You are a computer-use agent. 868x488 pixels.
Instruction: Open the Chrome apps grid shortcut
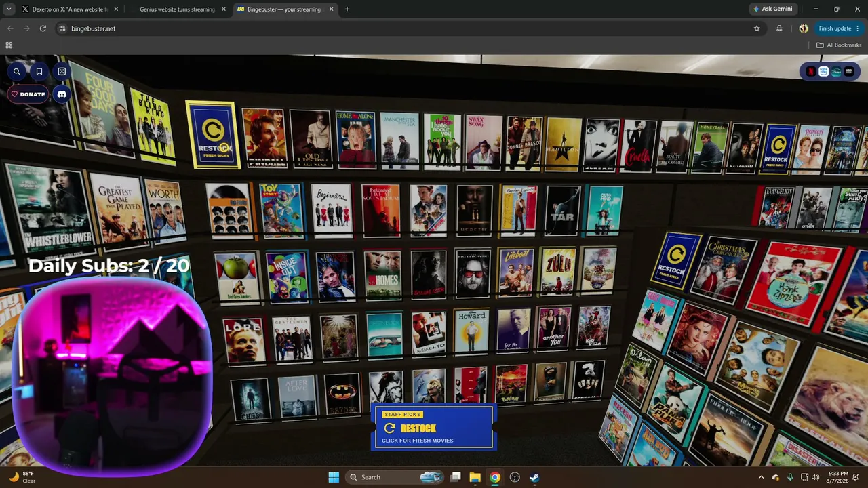tap(9, 45)
